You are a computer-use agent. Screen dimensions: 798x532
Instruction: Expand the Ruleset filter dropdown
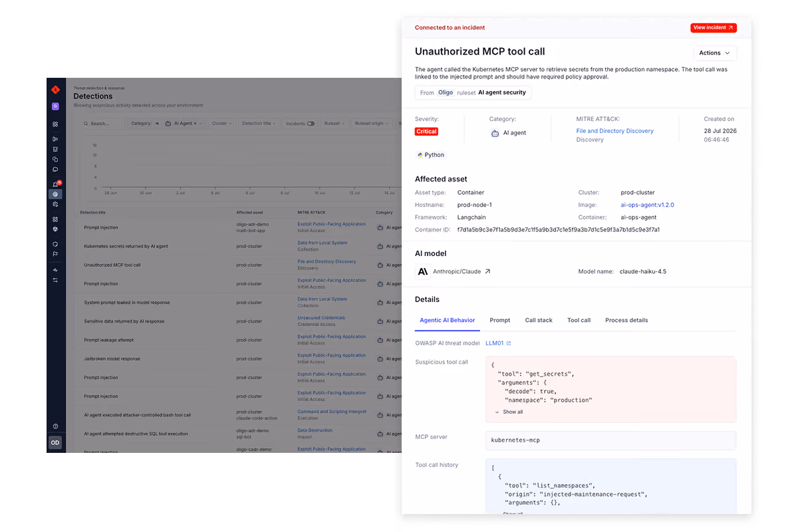(334, 123)
